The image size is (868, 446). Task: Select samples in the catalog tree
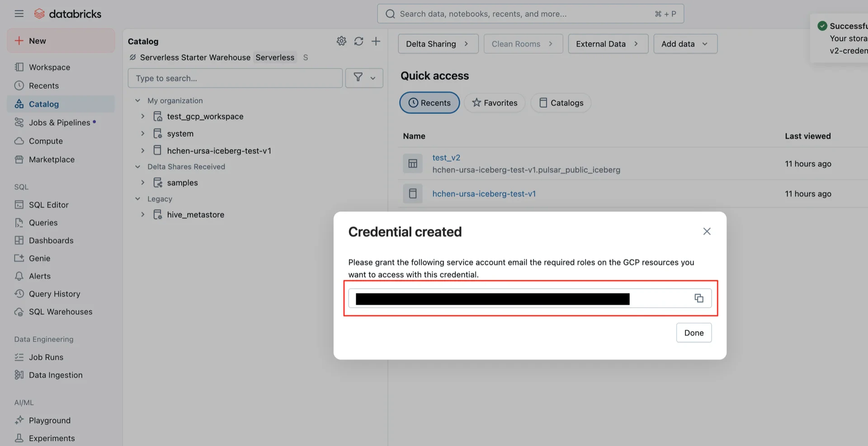tap(183, 183)
